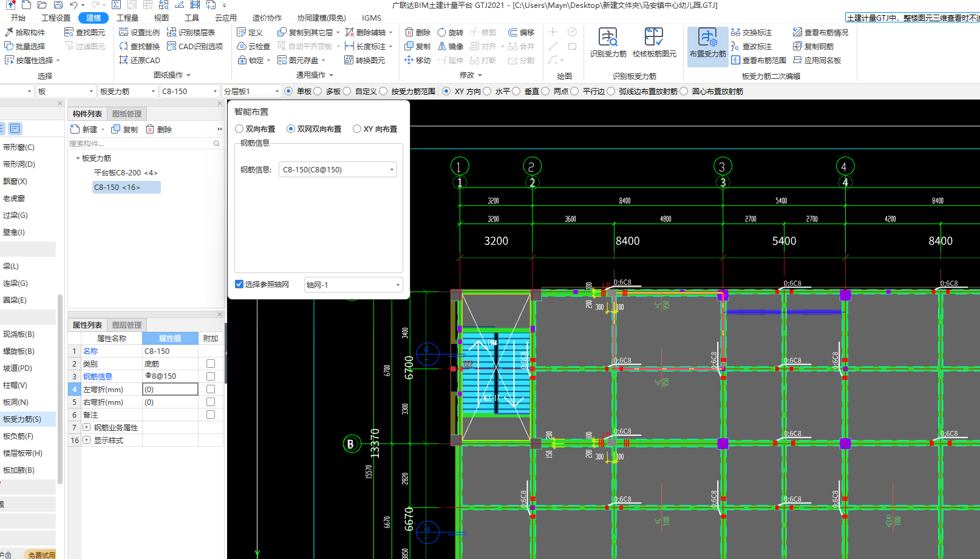Screen dimensions: 980x559
Task: Collapse the 板受力筋 tree node
Action: (x=78, y=158)
